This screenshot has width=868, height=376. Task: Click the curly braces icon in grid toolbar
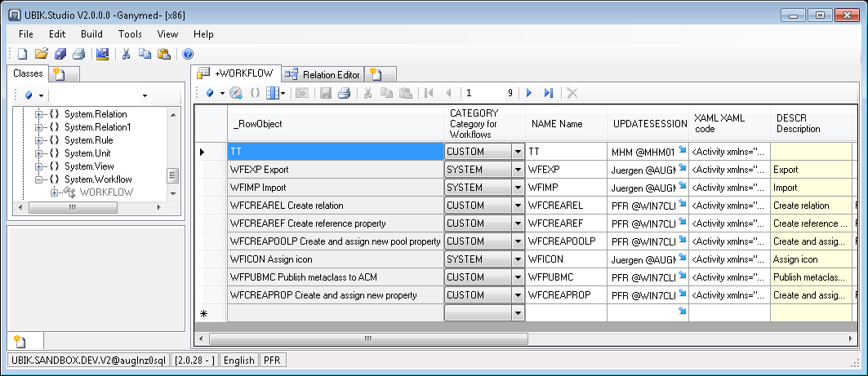tap(255, 93)
